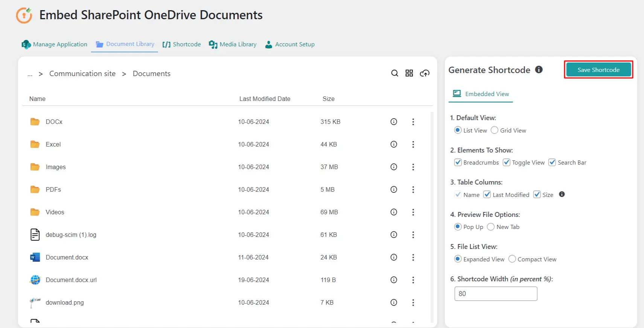Click the Videos folder icon
The height and width of the screenshot is (328, 644).
(35, 212)
